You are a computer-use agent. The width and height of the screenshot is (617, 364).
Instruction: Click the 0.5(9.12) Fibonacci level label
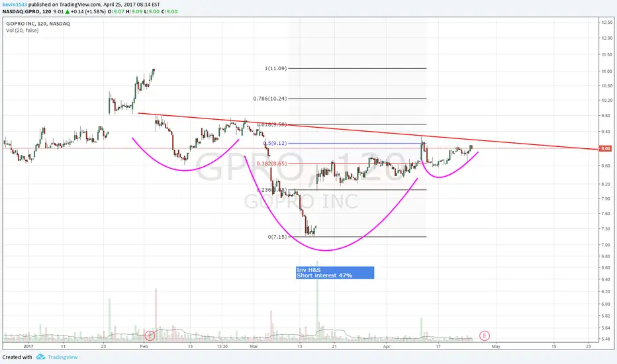click(x=275, y=143)
